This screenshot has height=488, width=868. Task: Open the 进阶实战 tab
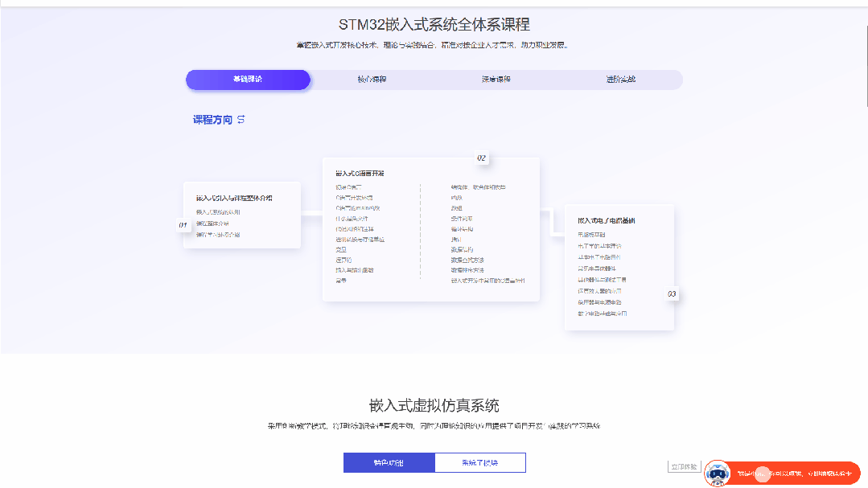tap(619, 80)
